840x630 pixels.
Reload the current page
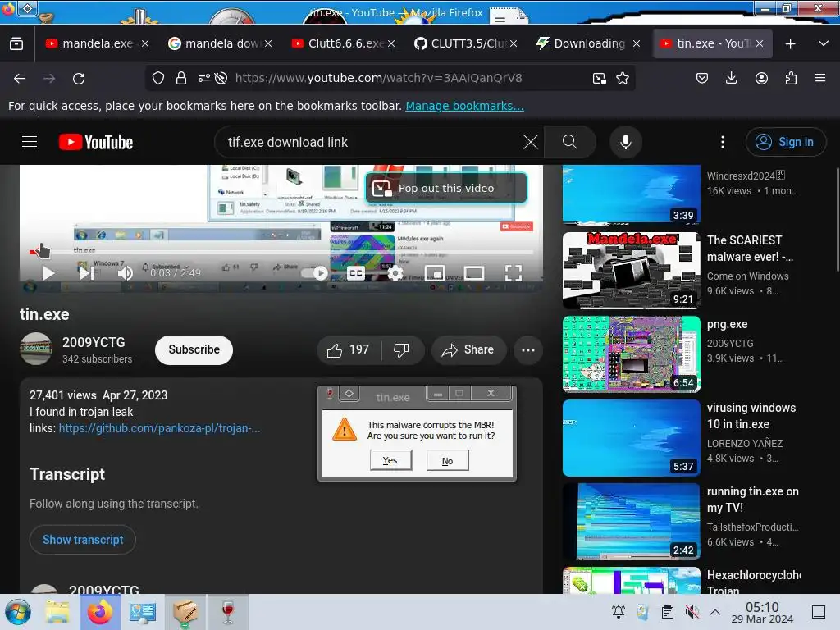pyautogui.click(x=79, y=79)
